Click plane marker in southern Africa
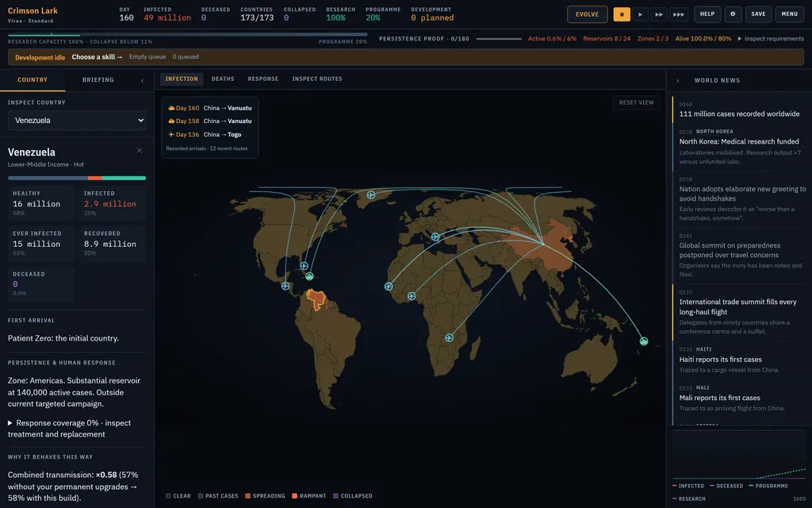812x508 pixels. [x=449, y=337]
